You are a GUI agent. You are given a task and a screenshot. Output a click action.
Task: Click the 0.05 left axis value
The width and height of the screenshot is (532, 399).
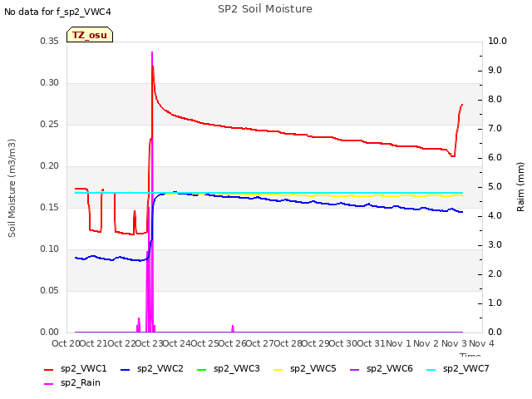pyautogui.click(x=50, y=291)
